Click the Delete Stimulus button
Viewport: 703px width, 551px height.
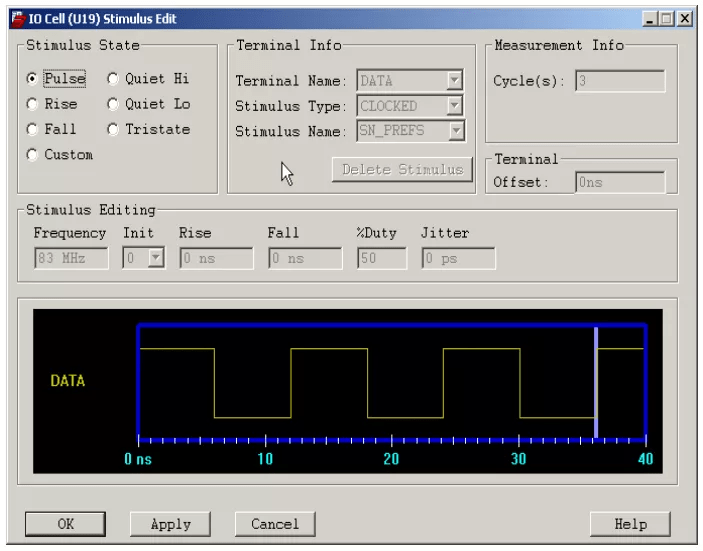(402, 169)
